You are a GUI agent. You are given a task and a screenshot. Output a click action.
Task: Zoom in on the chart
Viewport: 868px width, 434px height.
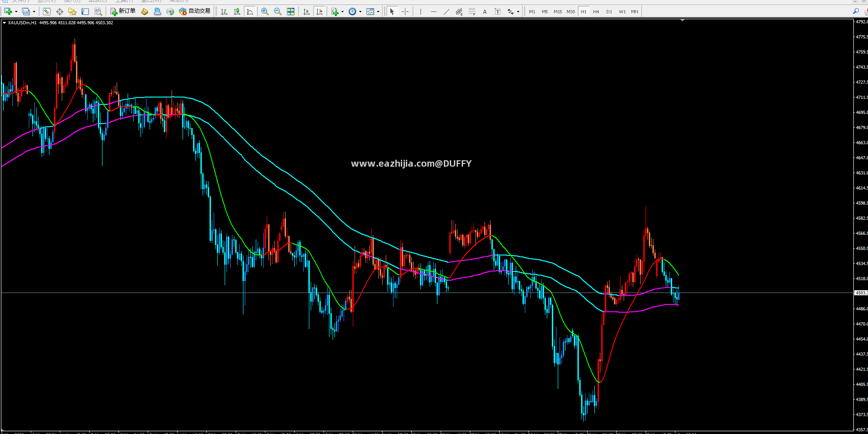(x=265, y=11)
